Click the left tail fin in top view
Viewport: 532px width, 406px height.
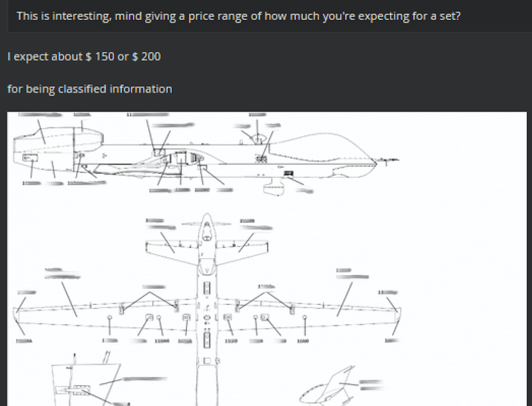click(x=166, y=243)
